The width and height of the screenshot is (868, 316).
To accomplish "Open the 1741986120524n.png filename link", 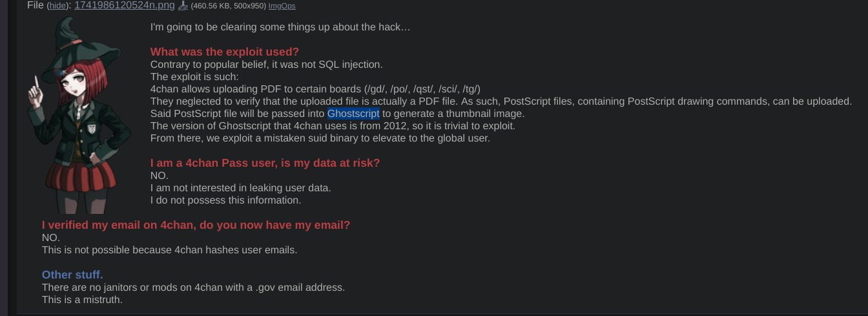I will 125,6.
